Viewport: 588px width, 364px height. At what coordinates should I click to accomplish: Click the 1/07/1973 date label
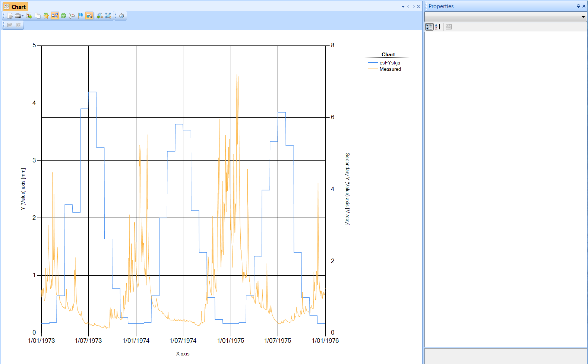(88, 341)
